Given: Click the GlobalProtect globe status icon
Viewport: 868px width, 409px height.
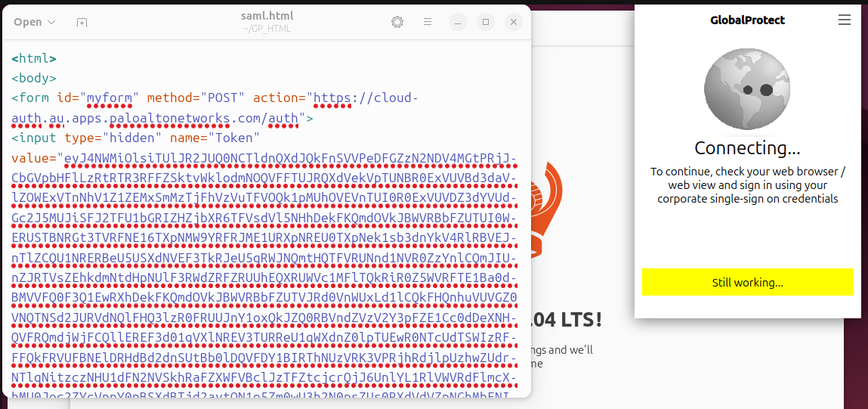Looking at the screenshot, I should point(747,90).
